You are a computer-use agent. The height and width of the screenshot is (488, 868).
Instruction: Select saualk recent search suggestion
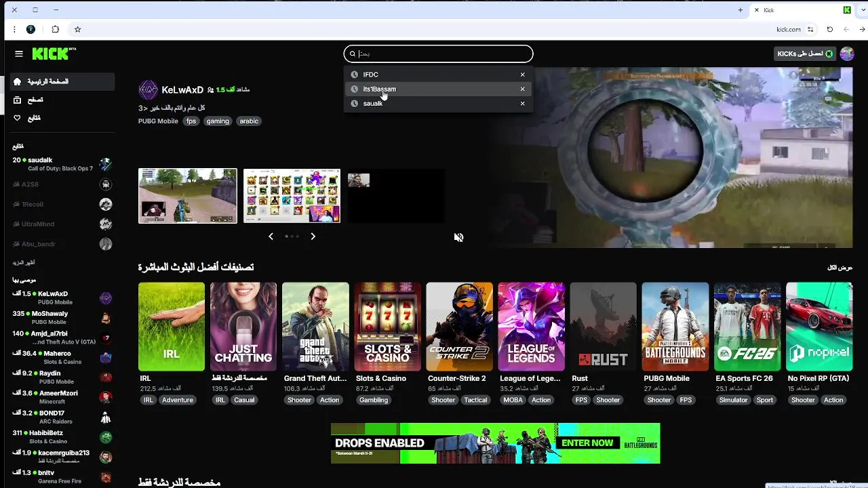click(x=438, y=104)
